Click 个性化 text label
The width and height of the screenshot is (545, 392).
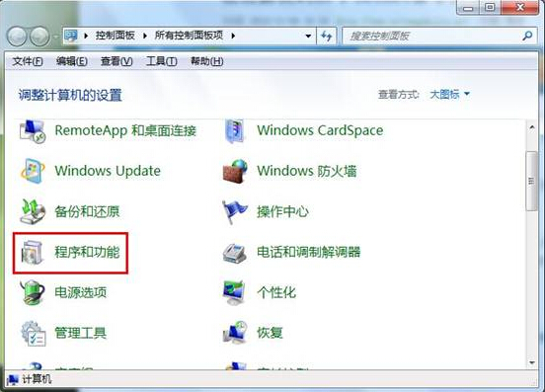click(x=276, y=292)
